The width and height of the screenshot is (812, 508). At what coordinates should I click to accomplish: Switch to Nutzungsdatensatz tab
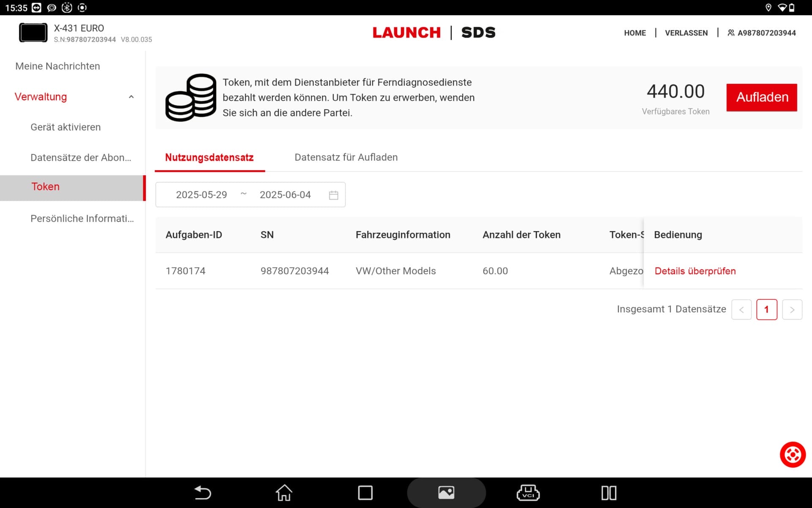click(209, 157)
